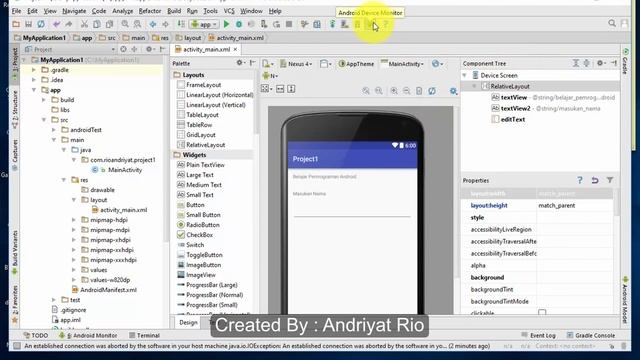Image resolution: width=640 pixels, height=360 pixels.
Task: Toggle layout_width to match_parent icon
Action: (x=280, y=89)
